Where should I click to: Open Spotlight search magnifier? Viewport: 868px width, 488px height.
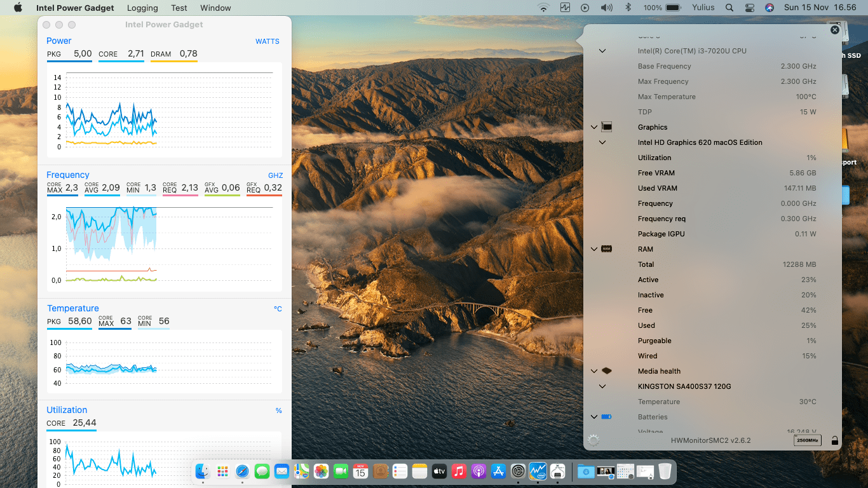[x=729, y=8]
